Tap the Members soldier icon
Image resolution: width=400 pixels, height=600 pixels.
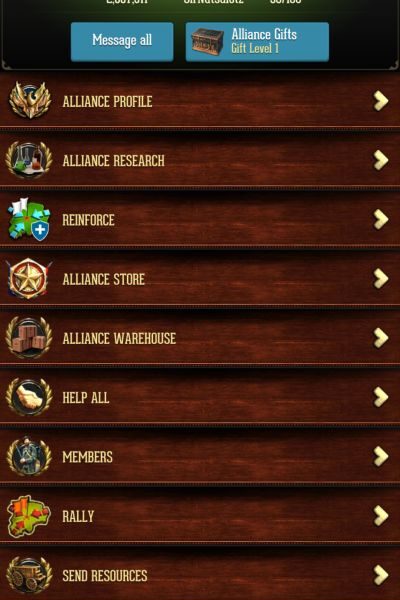tap(29, 456)
